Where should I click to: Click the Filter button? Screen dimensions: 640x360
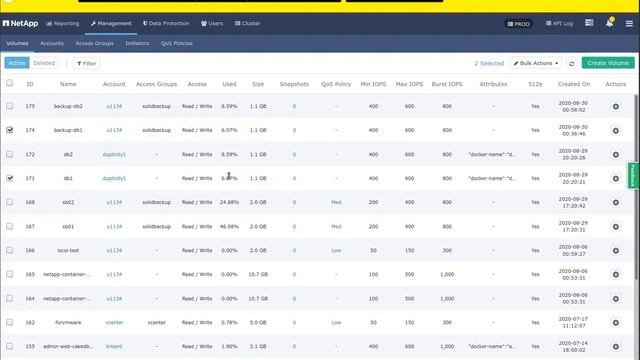87,63
